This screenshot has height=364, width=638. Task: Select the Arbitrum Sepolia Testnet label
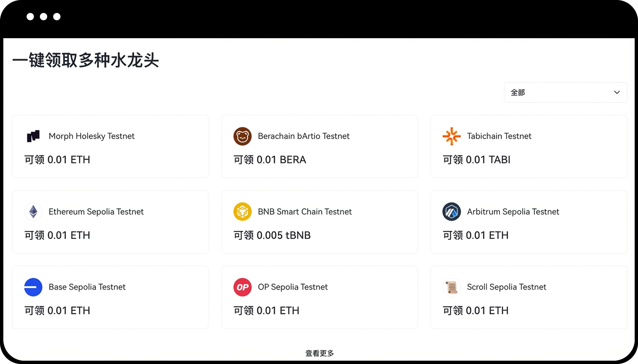pos(513,212)
